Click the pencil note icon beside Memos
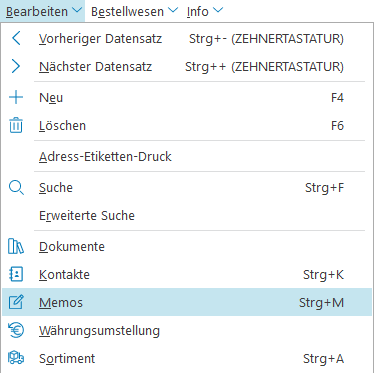The image size is (374, 373). click(16, 302)
